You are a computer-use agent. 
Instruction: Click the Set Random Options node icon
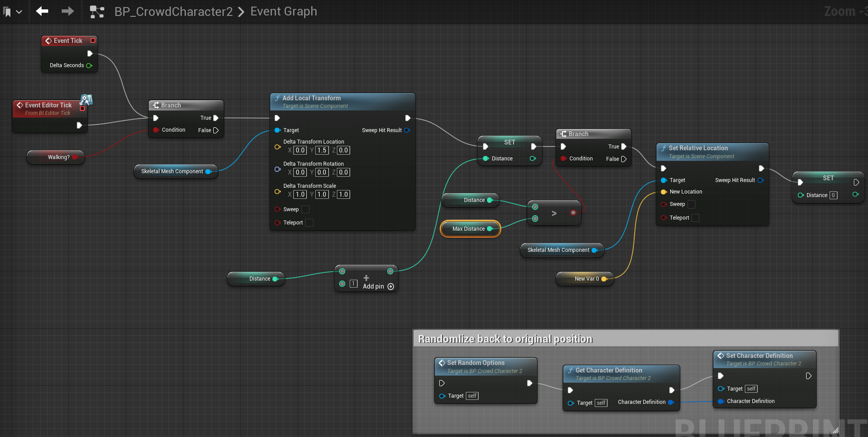click(442, 363)
